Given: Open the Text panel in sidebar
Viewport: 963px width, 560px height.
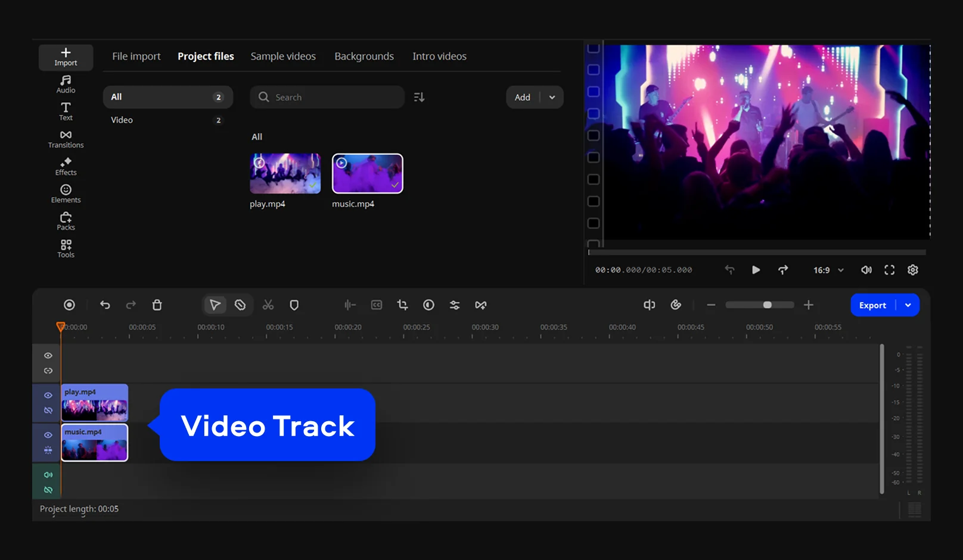Looking at the screenshot, I should [66, 111].
